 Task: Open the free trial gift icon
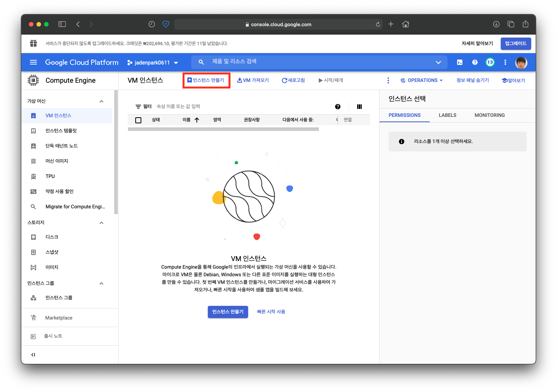[33, 43]
